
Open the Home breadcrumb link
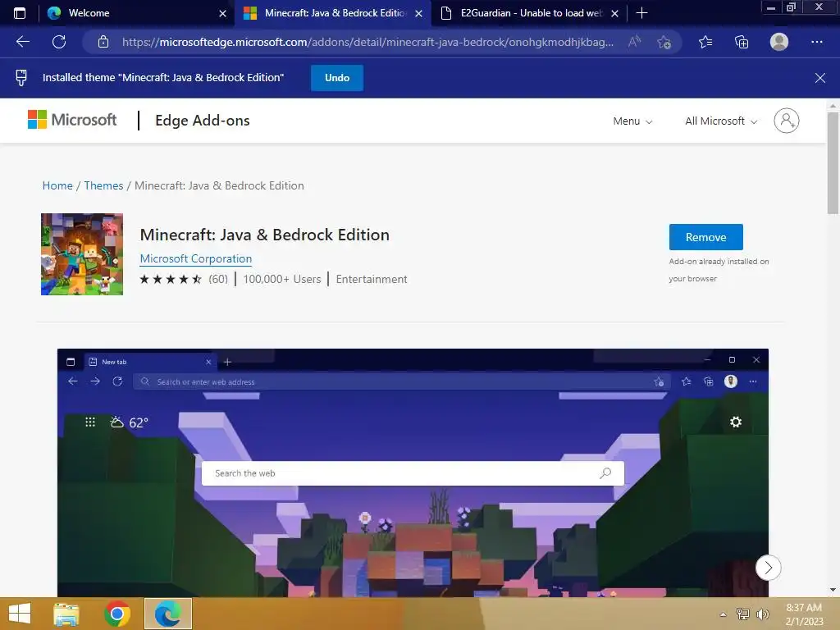(57, 185)
